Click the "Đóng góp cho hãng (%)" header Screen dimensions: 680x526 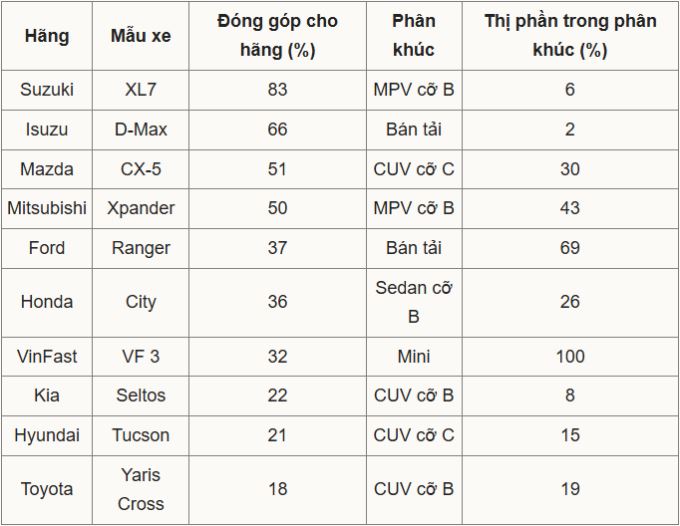click(x=277, y=36)
